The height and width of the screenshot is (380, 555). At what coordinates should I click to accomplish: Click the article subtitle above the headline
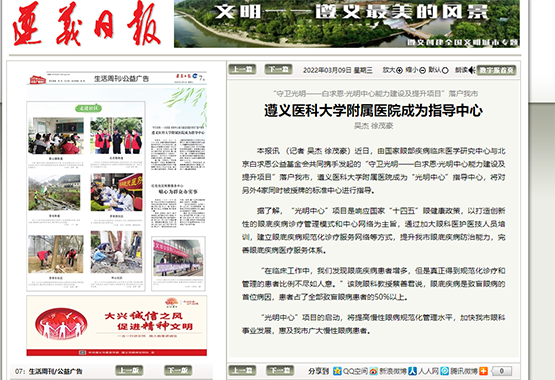[x=376, y=93]
